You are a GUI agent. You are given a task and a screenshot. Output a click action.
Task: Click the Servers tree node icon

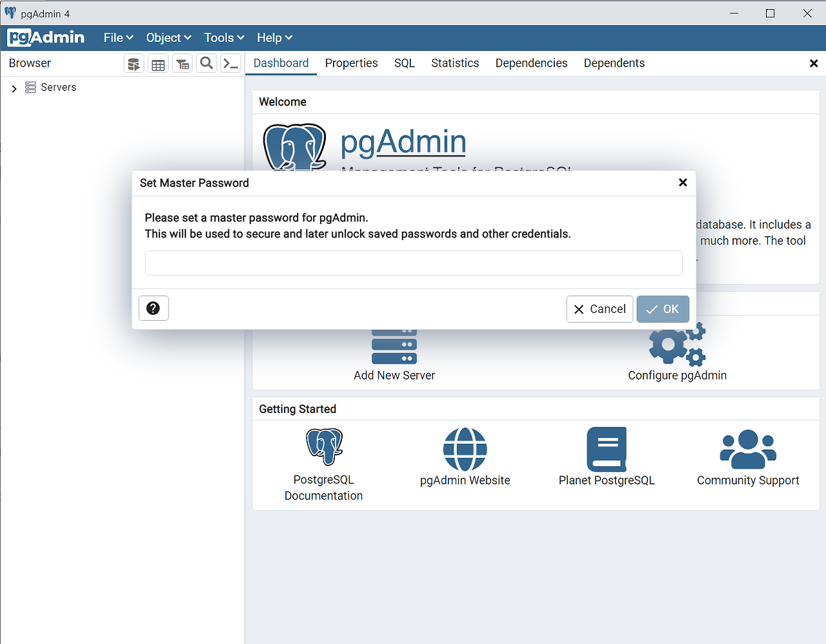30,87
